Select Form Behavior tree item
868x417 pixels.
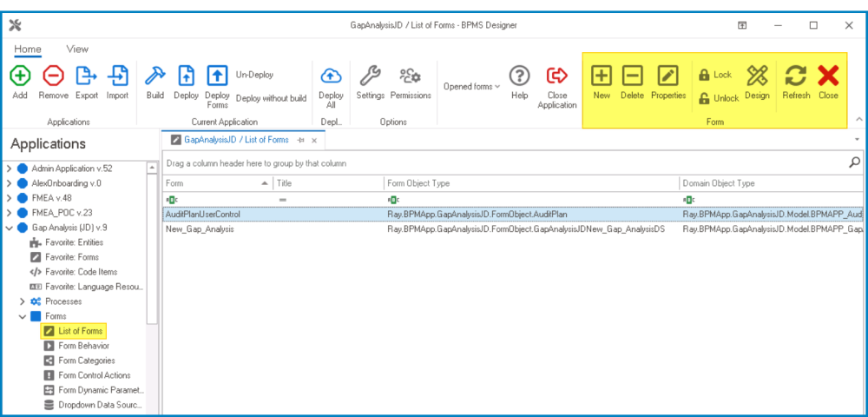click(x=83, y=346)
